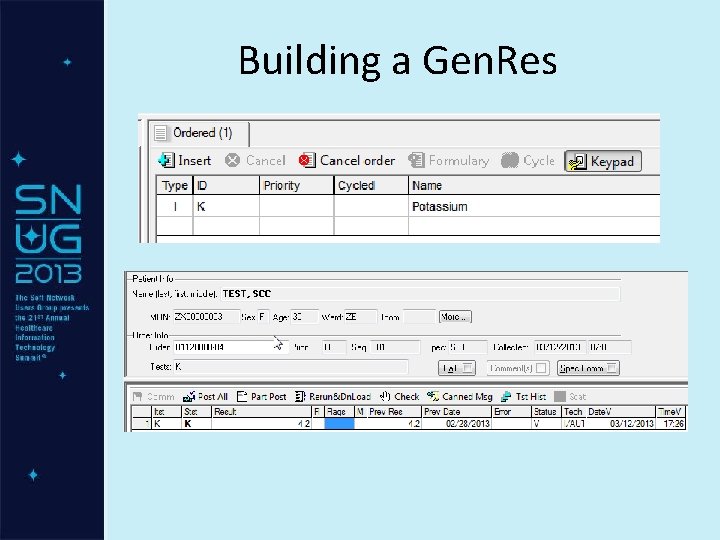Viewport: 720px width, 540px height.
Task: Click the Prev Res cell 4.2
Action: pyautogui.click(x=394, y=423)
